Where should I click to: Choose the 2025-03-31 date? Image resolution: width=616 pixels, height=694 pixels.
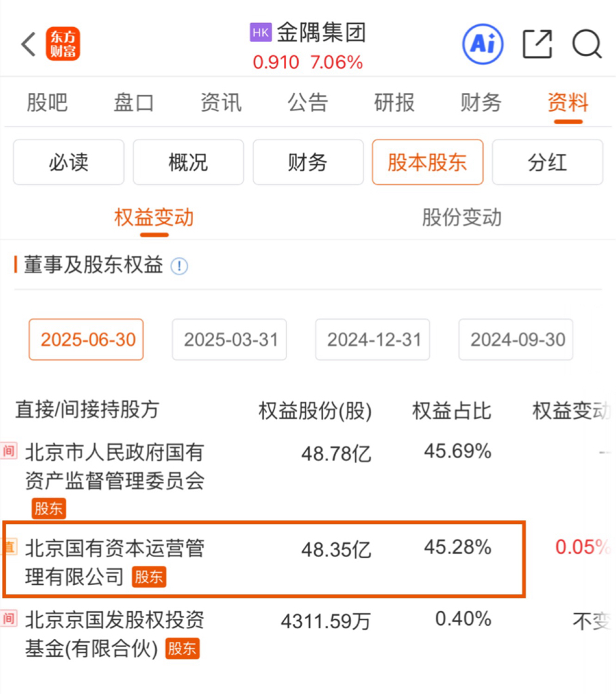pyautogui.click(x=229, y=340)
